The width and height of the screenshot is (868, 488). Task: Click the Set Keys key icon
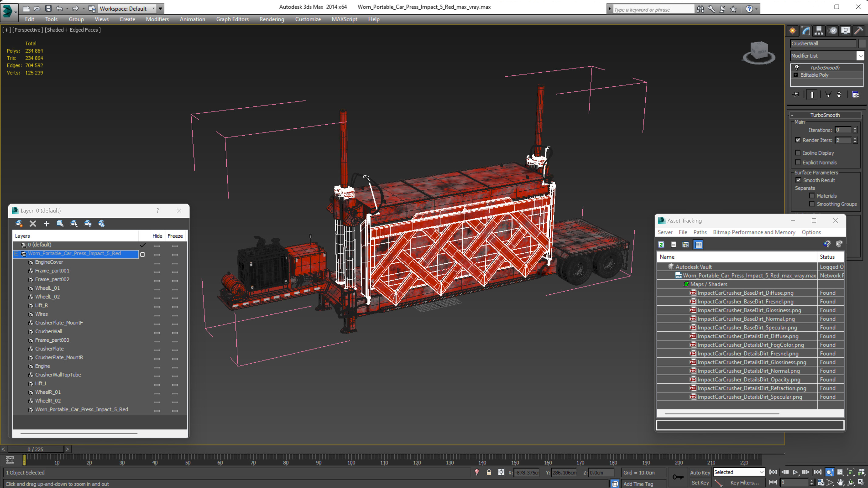(x=678, y=477)
